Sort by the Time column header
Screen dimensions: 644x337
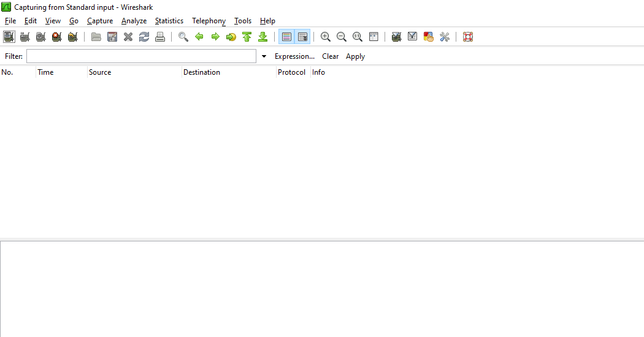pos(61,72)
